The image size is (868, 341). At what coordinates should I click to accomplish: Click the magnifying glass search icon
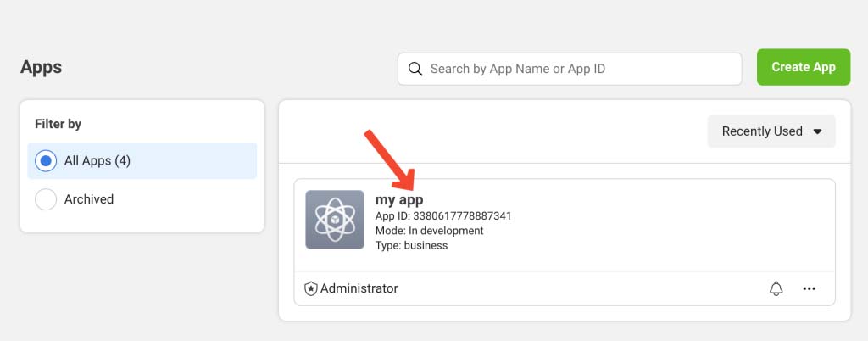click(415, 69)
